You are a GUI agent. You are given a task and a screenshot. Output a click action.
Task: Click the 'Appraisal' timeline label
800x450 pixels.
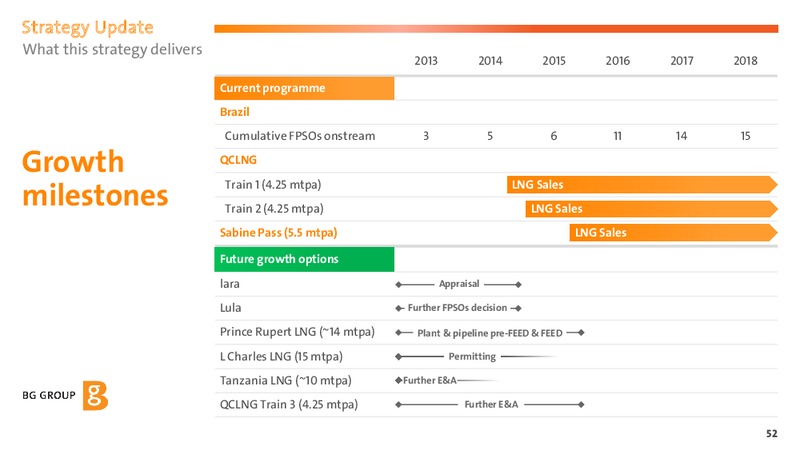coord(459,284)
